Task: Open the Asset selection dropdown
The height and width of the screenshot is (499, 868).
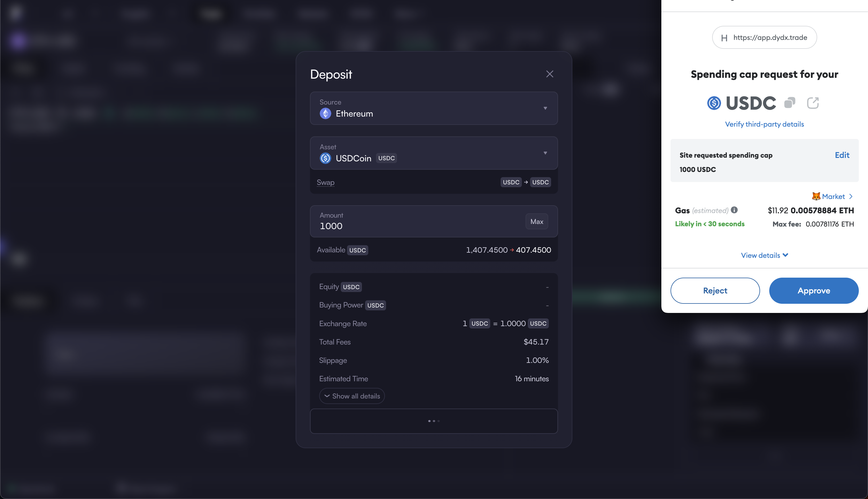Action: point(545,153)
